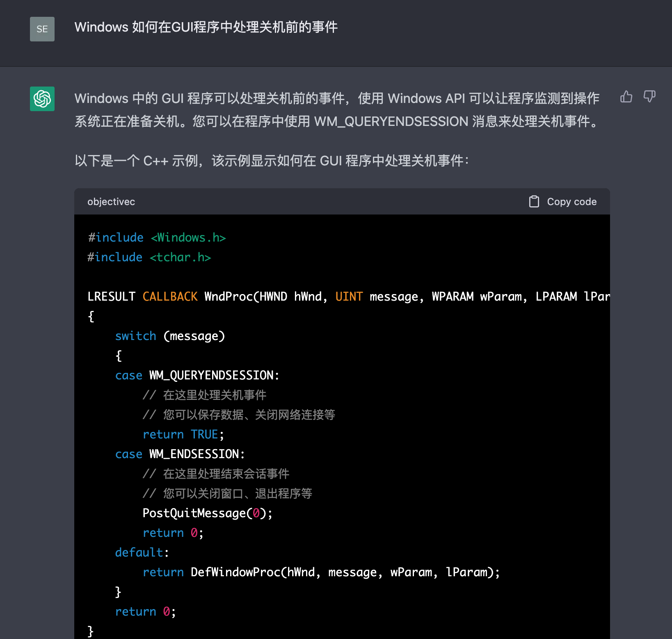Click the ChatGPT assistant avatar beside the response
This screenshot has width=672, height=639.
click(x=42, y=99)
